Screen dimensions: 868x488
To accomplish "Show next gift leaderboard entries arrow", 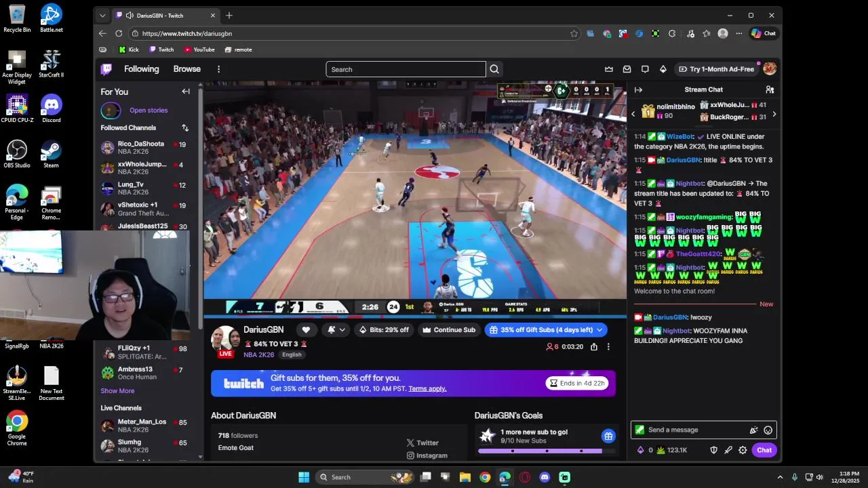I will point(774,115).
